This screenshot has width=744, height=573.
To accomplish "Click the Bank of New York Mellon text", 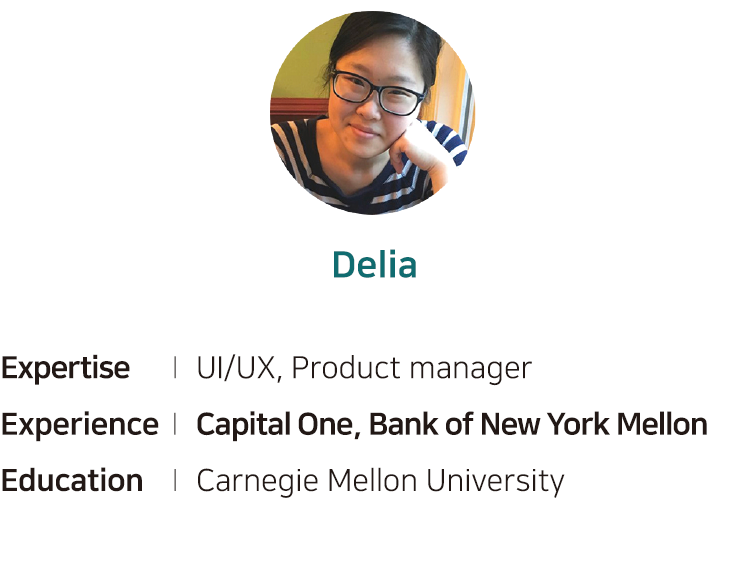I will click(538, 424).
